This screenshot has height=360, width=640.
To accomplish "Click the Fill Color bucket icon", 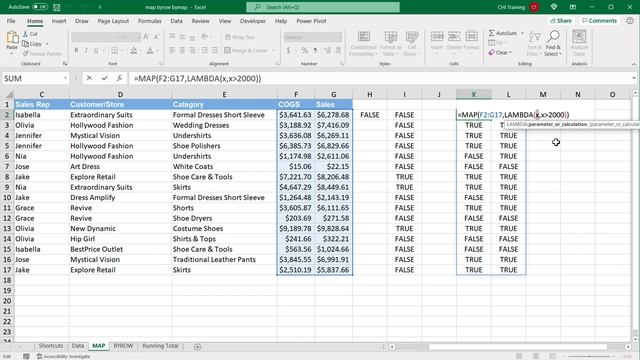I will (133, 50).
